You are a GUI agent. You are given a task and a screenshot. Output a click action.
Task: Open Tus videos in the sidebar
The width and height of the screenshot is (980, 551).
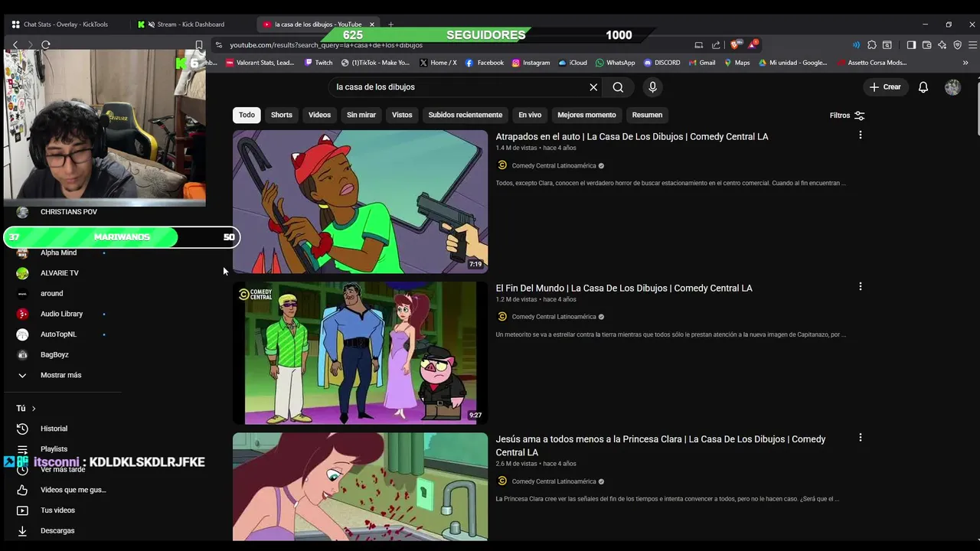pyautogui.click(x=57, y=510)
